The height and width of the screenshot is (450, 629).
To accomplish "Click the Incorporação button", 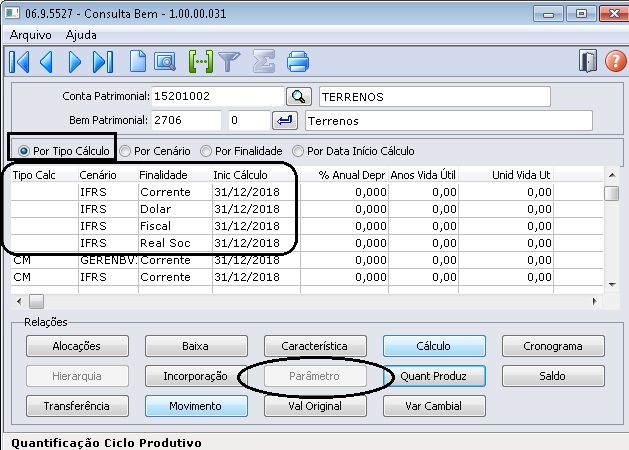I will click(196, 376).
